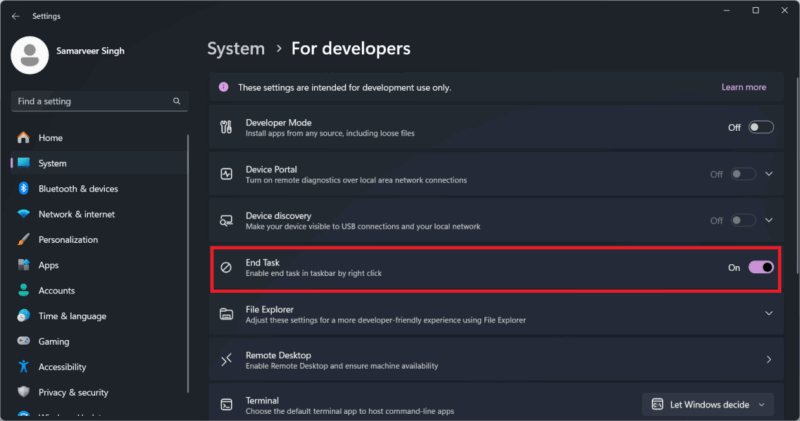Image resolution: width=800 pixels, height=421 pixels.
Task: Click the user profile avatar
Action: 30,54
